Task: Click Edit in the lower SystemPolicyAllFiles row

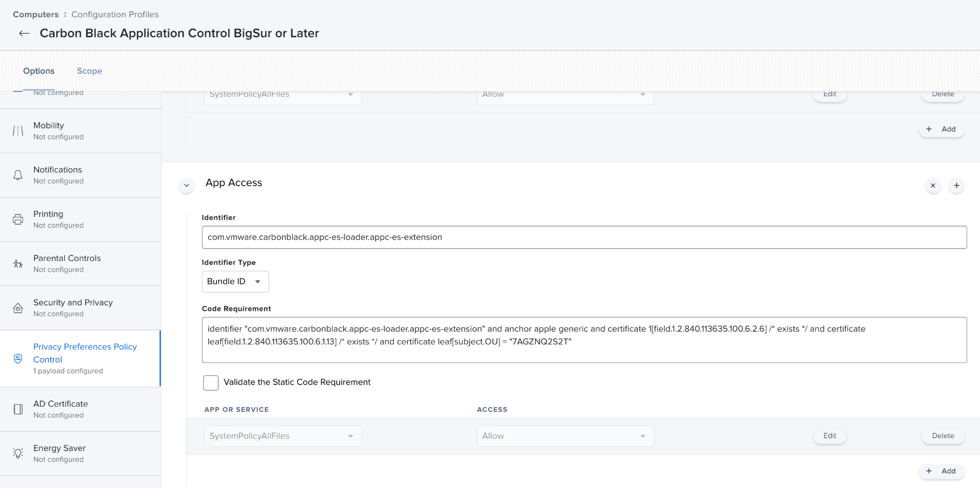Action: coord(830,436)
